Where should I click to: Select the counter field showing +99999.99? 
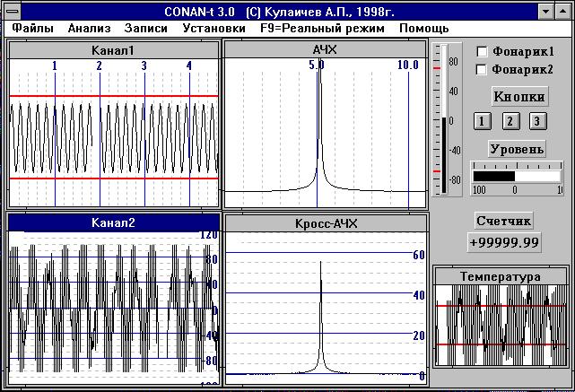(504, 241)
